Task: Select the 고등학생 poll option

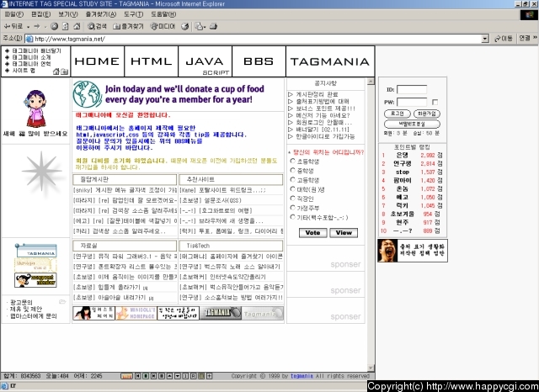Action: (293, 179)
